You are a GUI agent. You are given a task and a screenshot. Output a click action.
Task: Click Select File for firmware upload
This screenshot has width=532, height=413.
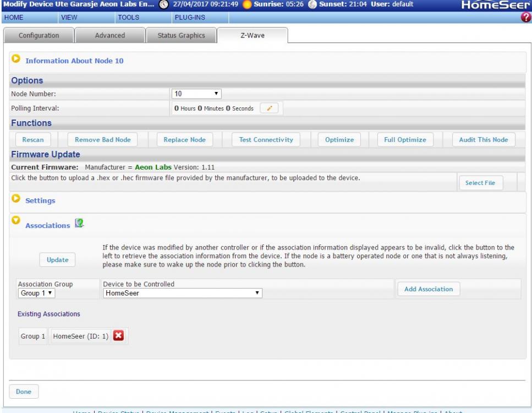pyautogui.click(x=480, y=183)
